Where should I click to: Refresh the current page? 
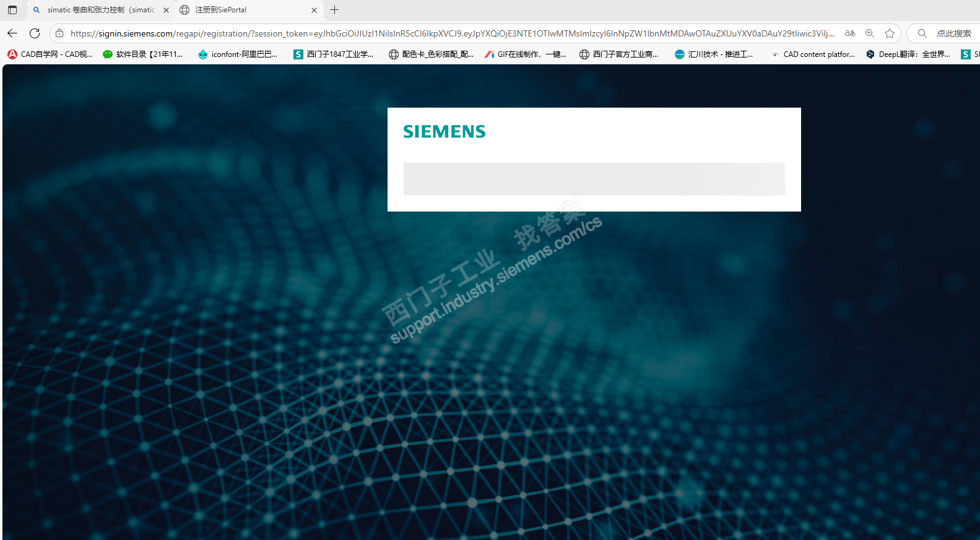click(x=35, y=33)
